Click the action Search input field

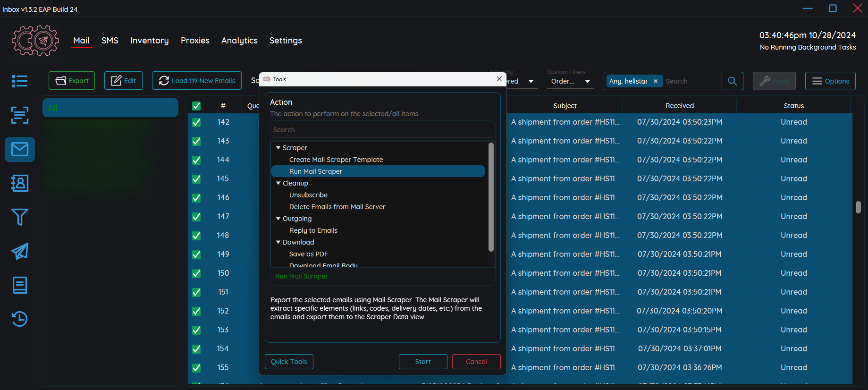382,130
